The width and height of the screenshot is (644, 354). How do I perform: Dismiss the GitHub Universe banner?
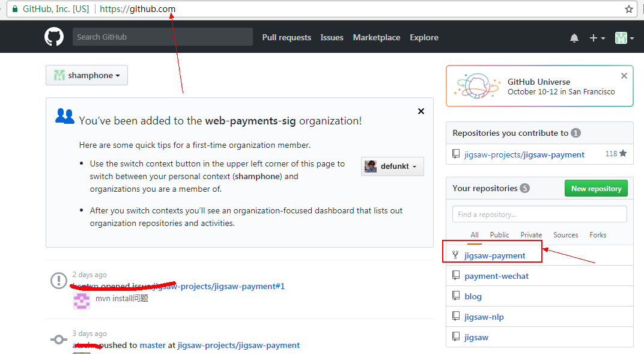tap(624, 76)
